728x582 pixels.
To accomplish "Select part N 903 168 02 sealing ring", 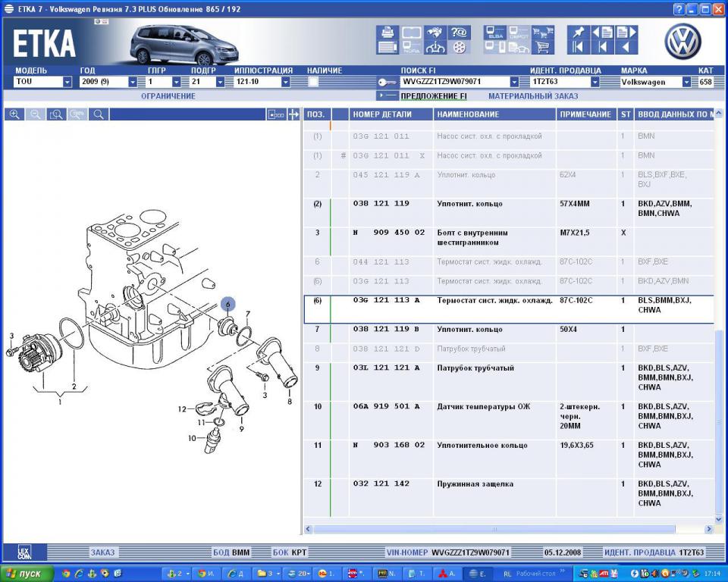I will tap(509, 458).
